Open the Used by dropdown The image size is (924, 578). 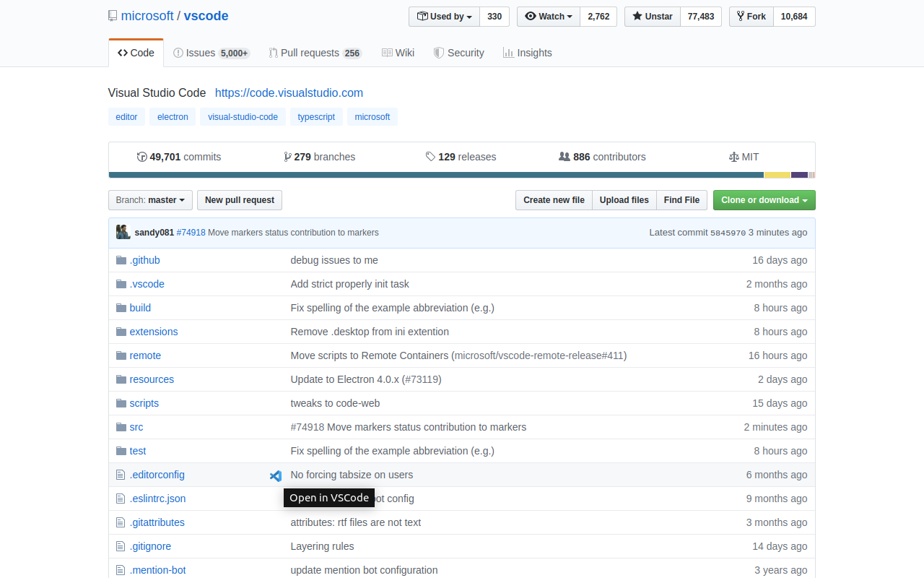pos(444,17)
